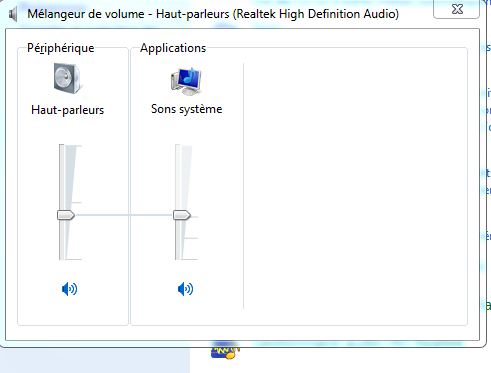Click the Sons système slider track above the thumb
Screen dimensions: 491x373
pyautogui.click(x=178, y=177)
